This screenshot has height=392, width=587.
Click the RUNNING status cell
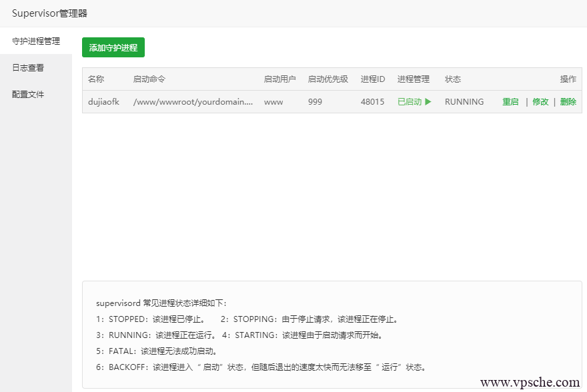pos(464,102)
